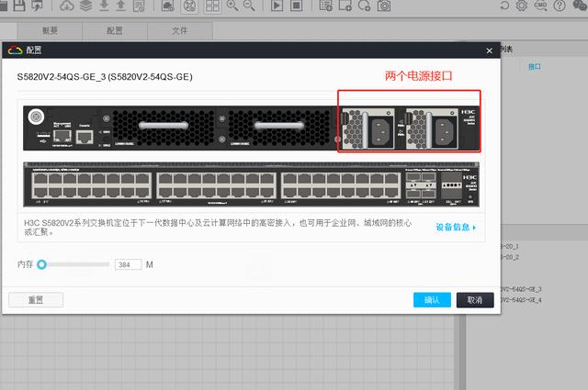Viewport: 588px width, 390px height.
Task: Click the add ellipse shape icon
Action: coord(364,6)
